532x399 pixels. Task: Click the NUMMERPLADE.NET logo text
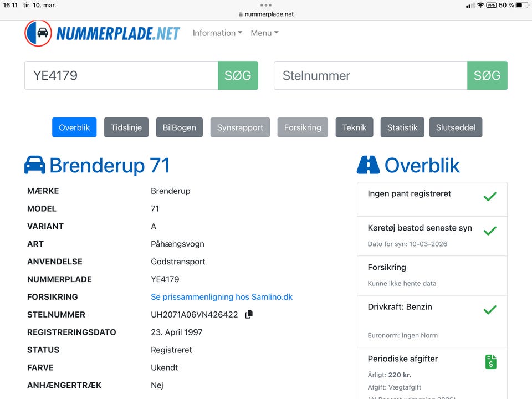coord(117,34)
